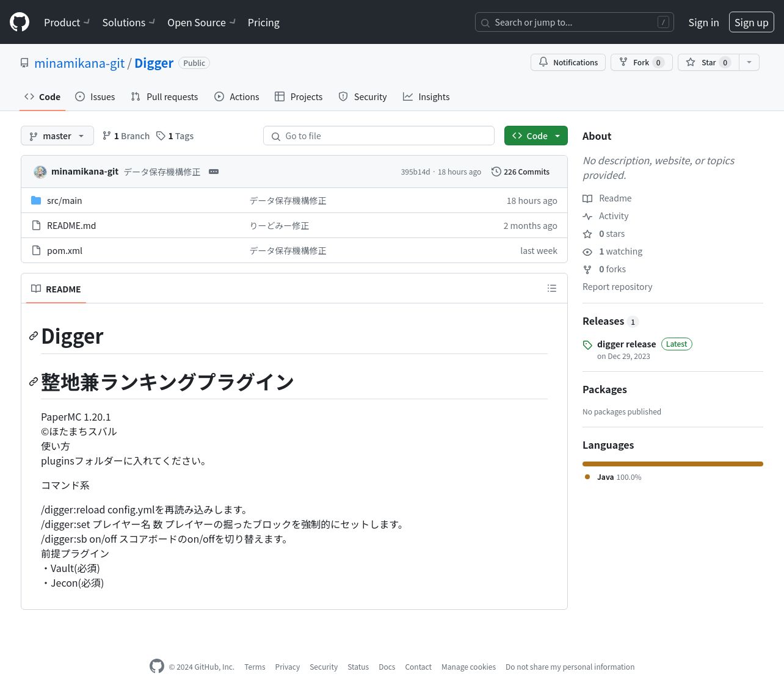Click the Sign up button
Screen dimensions: 784x699
(x=751, y=22)
